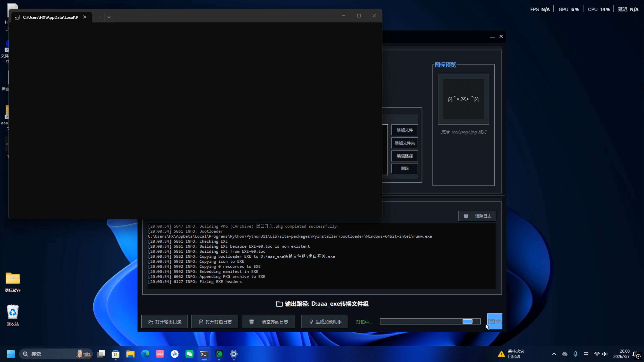Open WeChat from the taskbar
This screenshot has height=362, width=644.
tap(189, 354)
